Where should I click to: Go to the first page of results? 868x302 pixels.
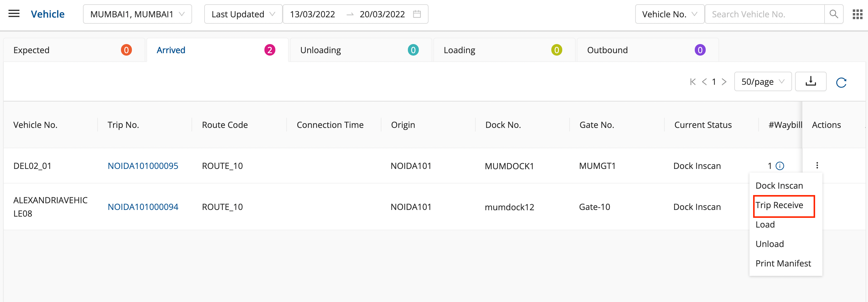coord(693,82)
